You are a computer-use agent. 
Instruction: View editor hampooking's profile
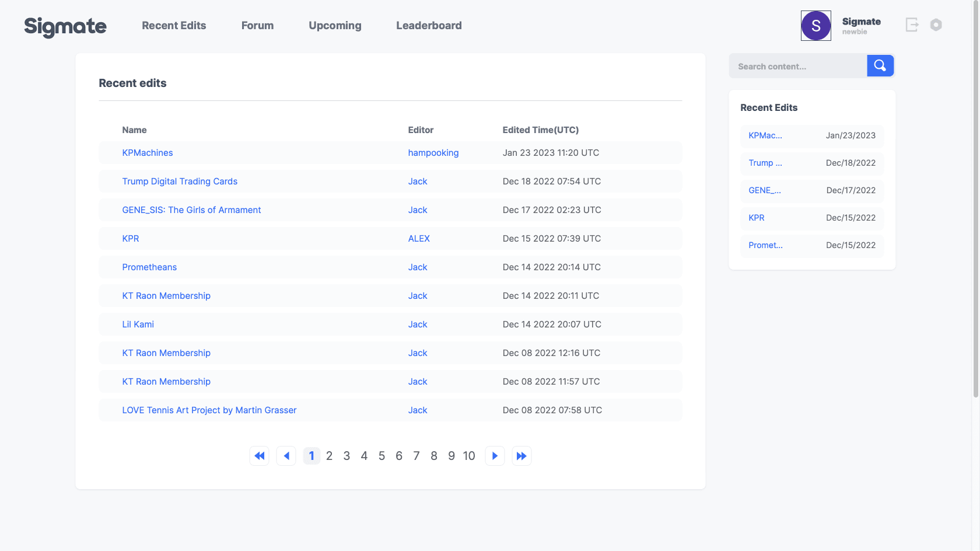[433, 153]
